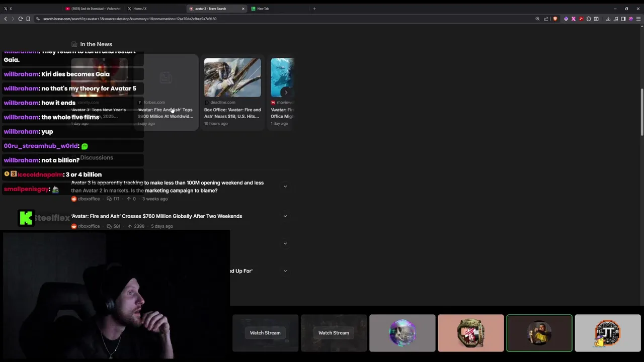Reload the Brave Search page
This screenshot has height=362, width=644.
(21, 19)
